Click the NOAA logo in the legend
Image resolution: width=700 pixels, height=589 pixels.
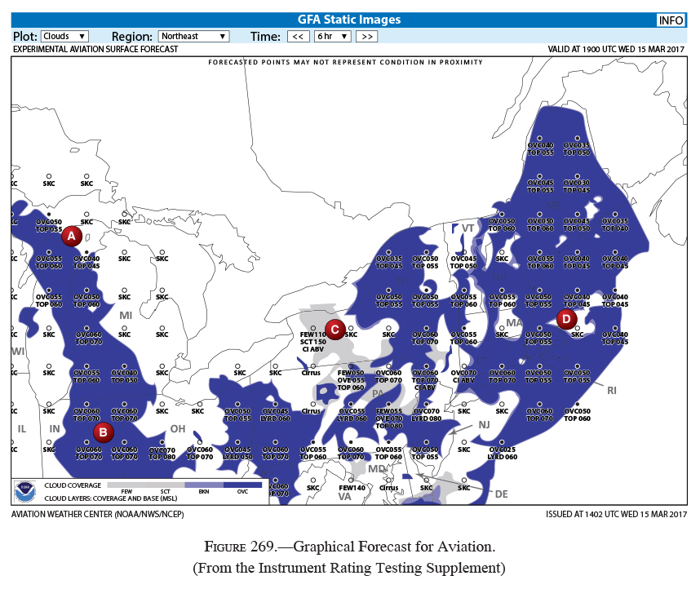[25, 491]
